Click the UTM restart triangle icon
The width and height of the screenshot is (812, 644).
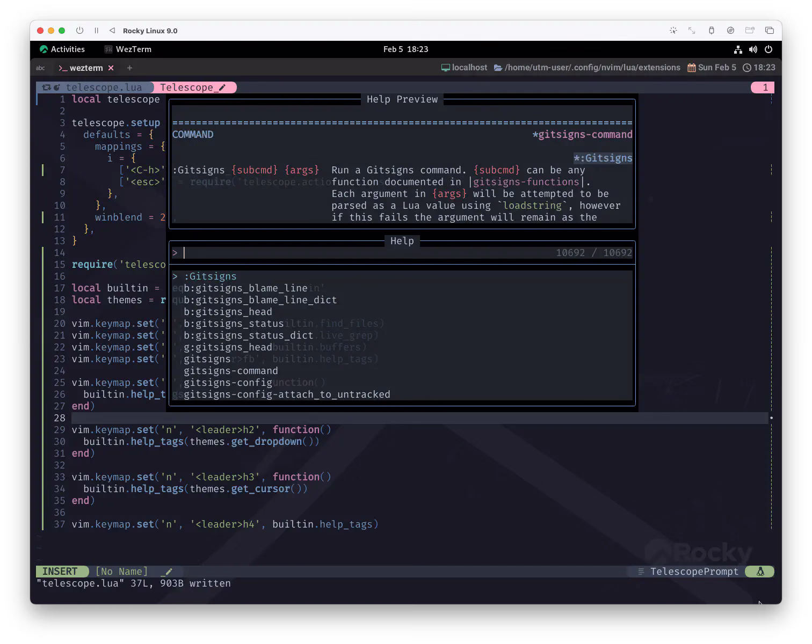pos(112,31)
